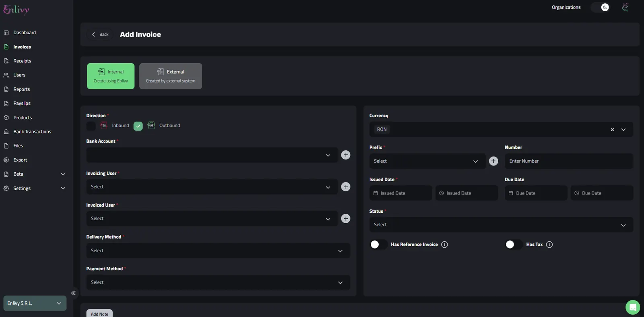
Task: Go to Receipts page
Action: (x=22, y=61)
